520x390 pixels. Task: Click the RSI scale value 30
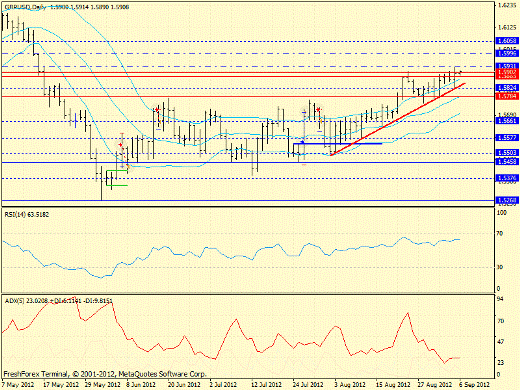pos(500,267)
